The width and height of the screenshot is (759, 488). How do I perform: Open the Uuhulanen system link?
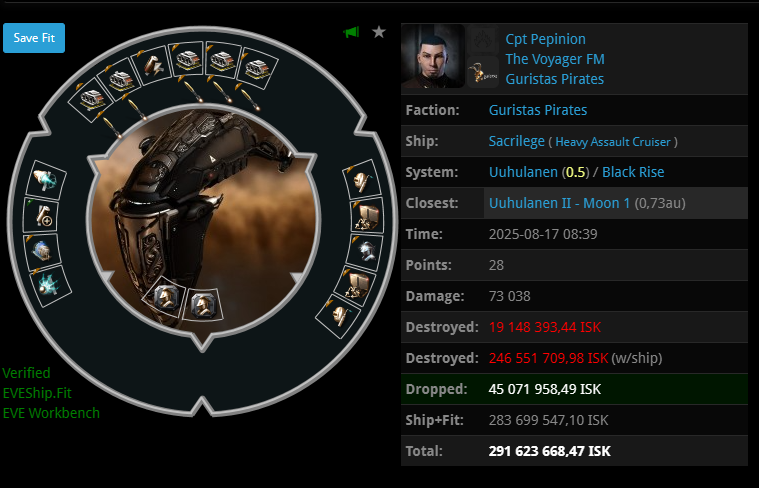point(523,172)
